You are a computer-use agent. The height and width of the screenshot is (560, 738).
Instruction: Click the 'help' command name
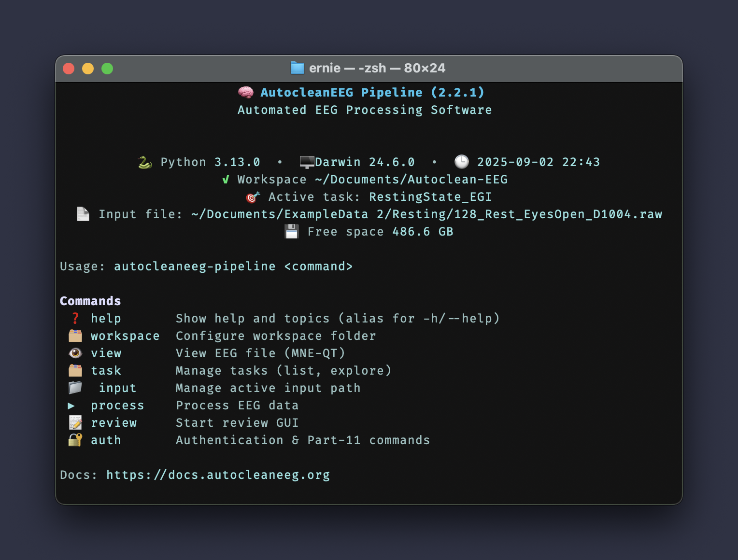pos(106,319)
